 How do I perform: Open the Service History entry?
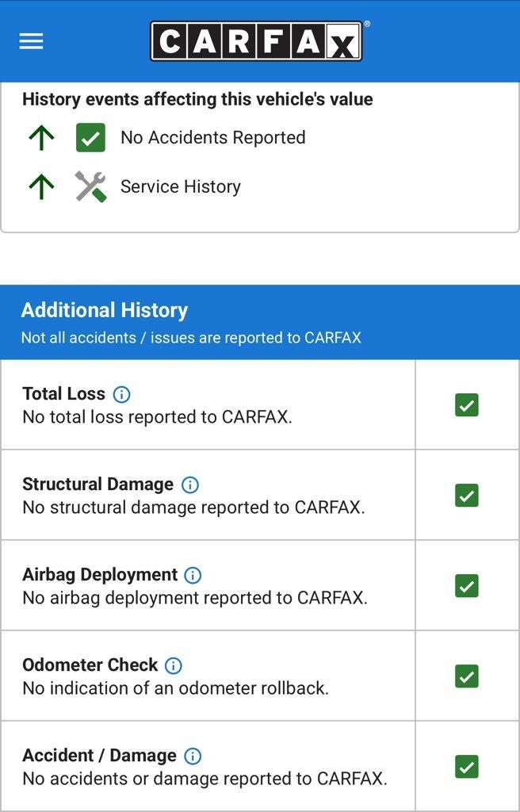point(180,186)
